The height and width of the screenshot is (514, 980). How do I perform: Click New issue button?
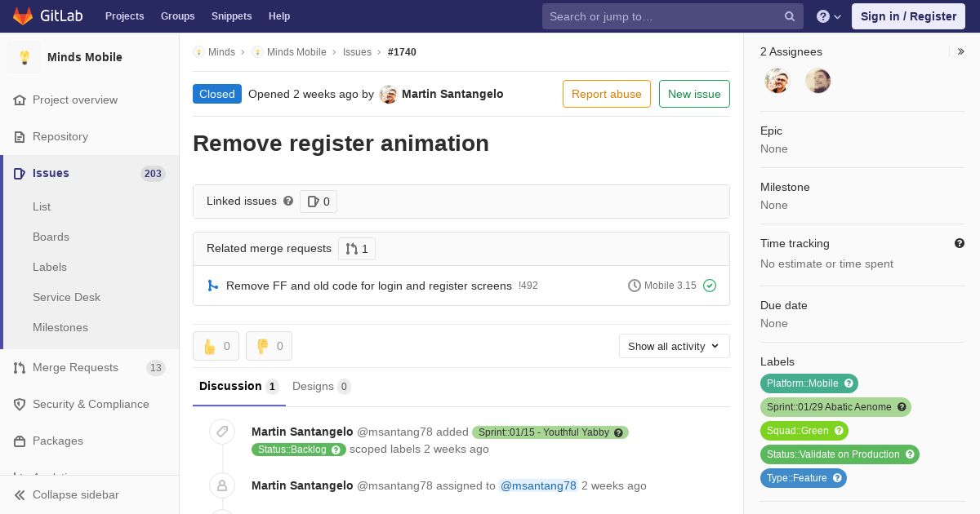[694, 94]
